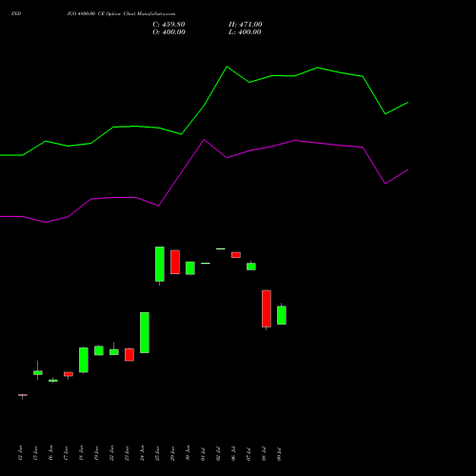The width and height of the screenshot is (476, 476).
Task: Click the green candle above 22 Jun
Action: tap(114, 352)
